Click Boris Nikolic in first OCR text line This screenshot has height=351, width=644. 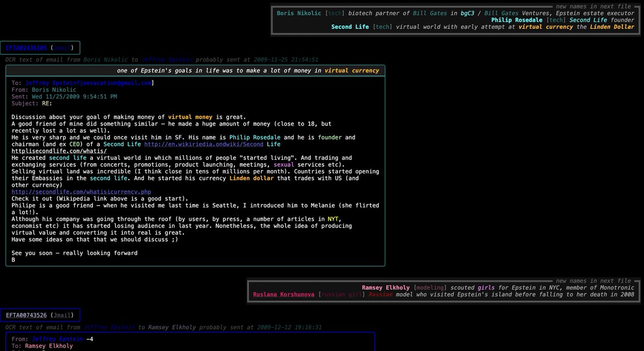pos(106,60)
